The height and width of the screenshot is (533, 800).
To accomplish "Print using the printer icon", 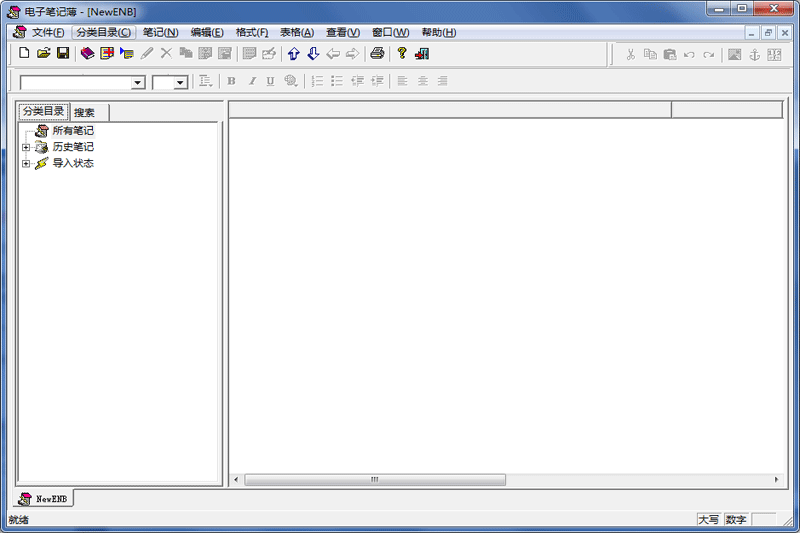I will pos(378,53).
